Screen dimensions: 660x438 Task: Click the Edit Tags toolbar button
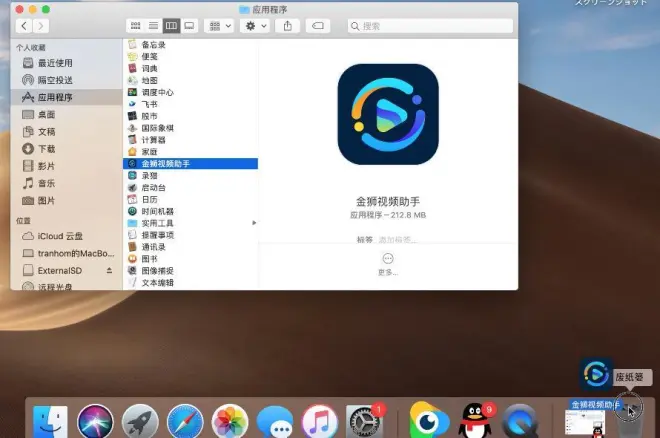coord(318,26)
